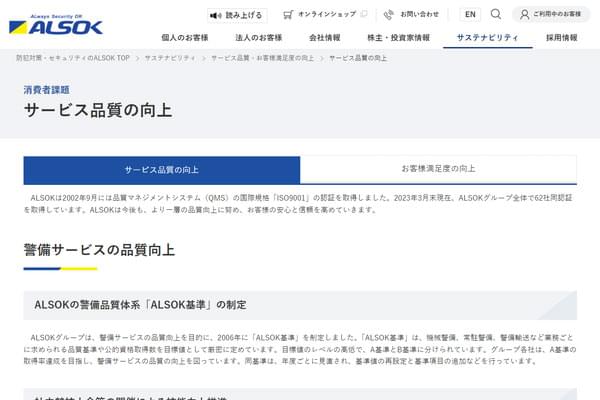The image size is (600, 400).
Task: Click the 警備サービスの品質向上 heading
Action: coord(99,250)
